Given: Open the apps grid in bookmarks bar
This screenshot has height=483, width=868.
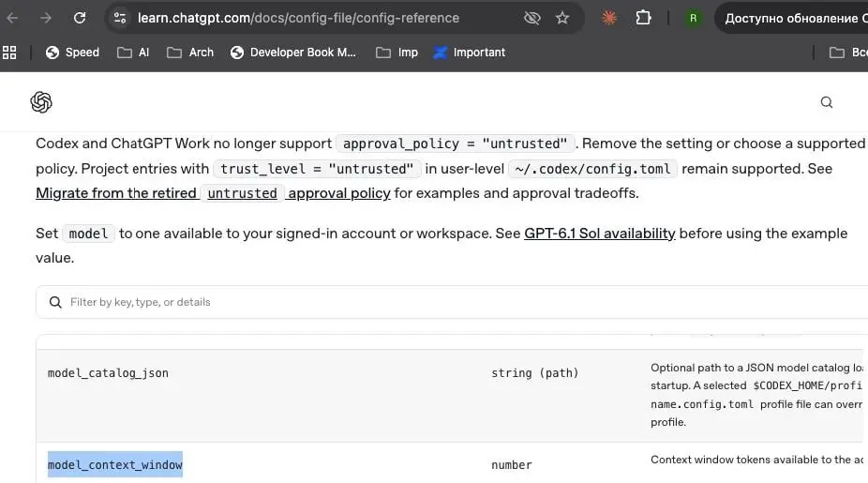Looking at the screenshot, I should point(9,53).
